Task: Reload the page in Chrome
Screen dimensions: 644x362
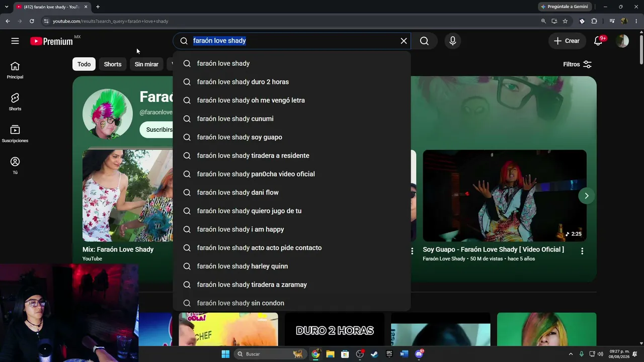Action: coord(32,21)
